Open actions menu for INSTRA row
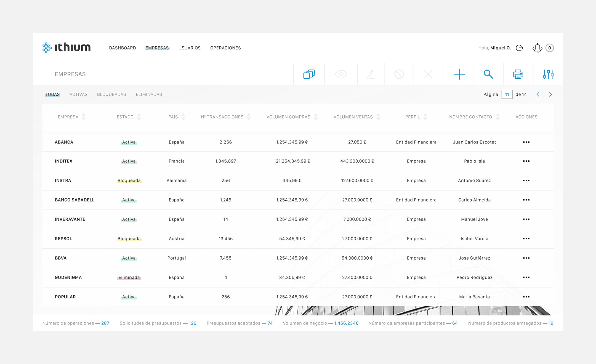Image resolution: width=596 pixels, height=364 pixels. point(526,180)
